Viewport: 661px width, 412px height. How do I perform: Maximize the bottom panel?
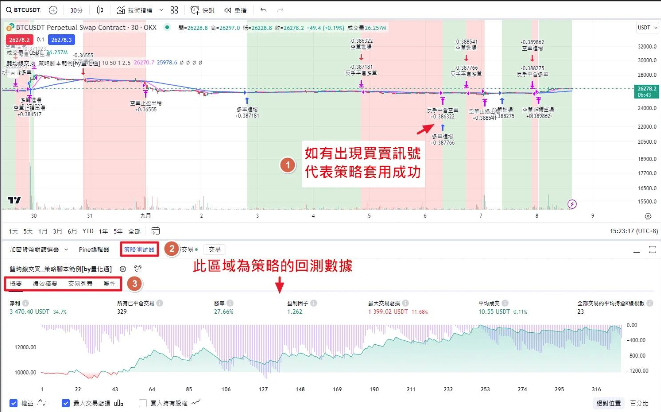click(652, 250)
